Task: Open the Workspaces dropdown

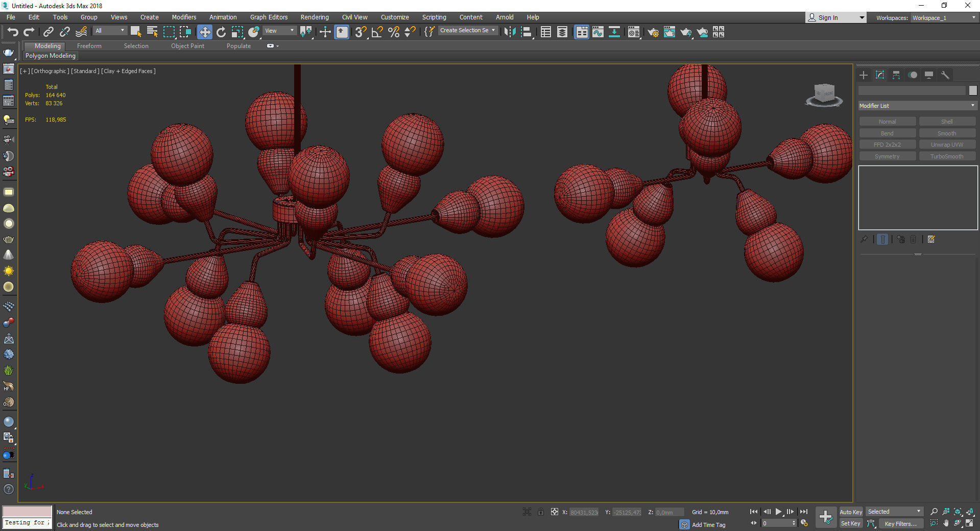Action: point(944,17)
